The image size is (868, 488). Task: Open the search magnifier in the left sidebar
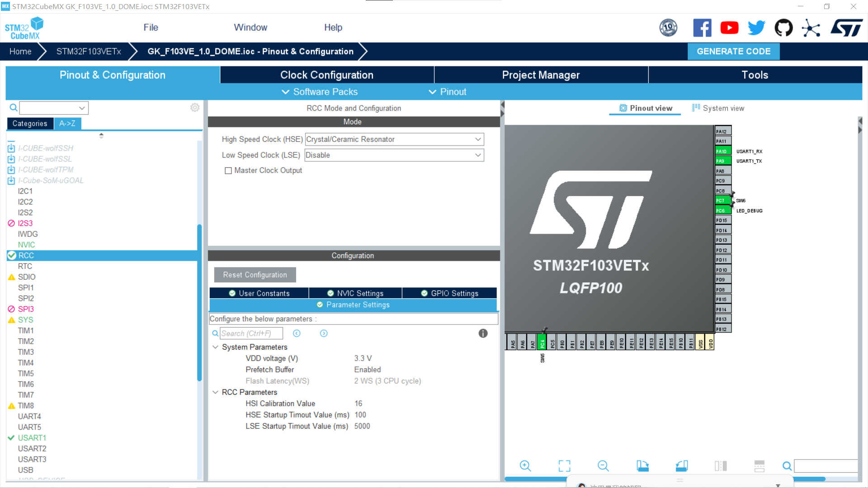pyautogui.click(x=13, y=108)
